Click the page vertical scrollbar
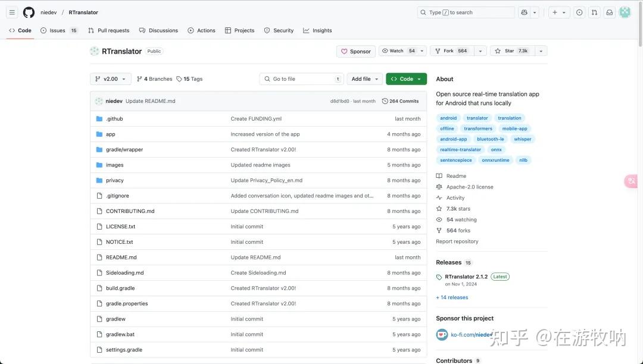This screenshot has width=643, height=364. pos(640,24)
